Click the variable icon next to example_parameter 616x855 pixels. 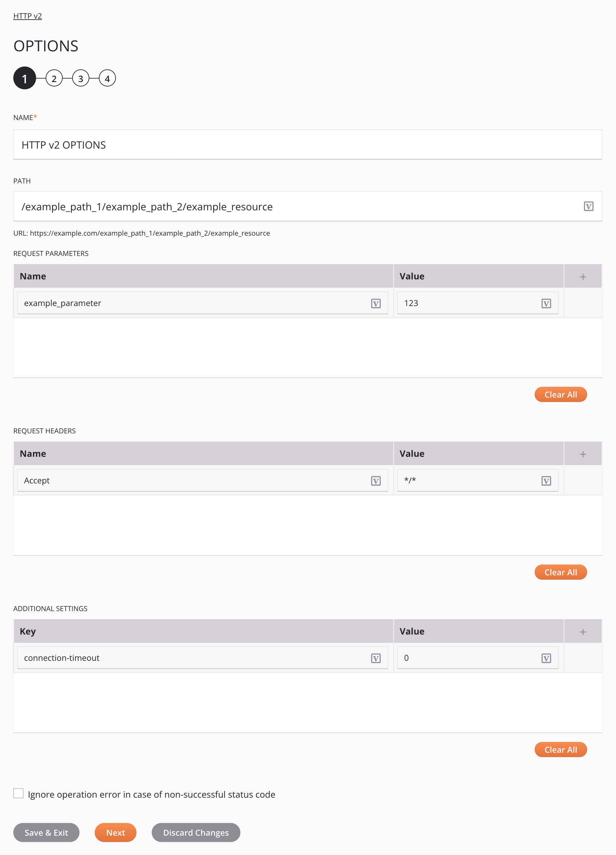click(376, 303)
